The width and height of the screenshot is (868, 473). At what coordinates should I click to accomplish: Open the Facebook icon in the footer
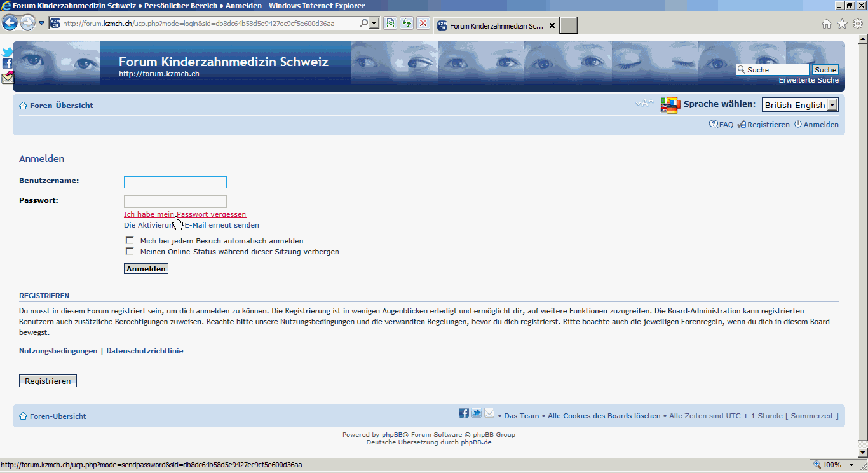[x=464, y=413]
